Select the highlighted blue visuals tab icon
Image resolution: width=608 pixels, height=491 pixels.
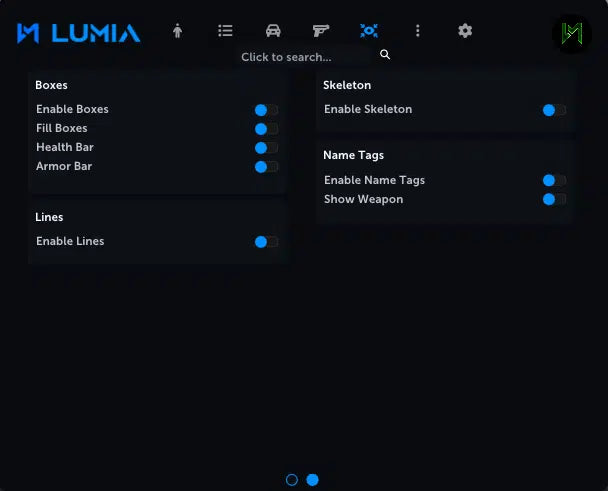pos(369,31)
